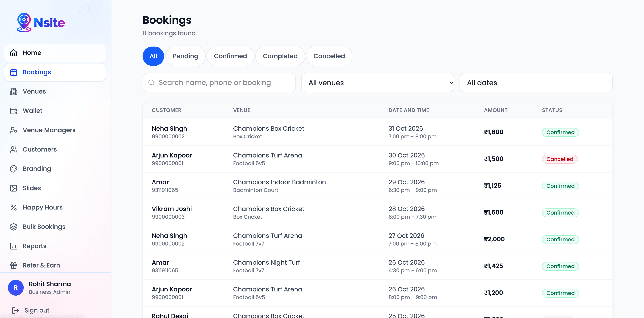Click the Bulk Bookings layers icon

point(14,227)
